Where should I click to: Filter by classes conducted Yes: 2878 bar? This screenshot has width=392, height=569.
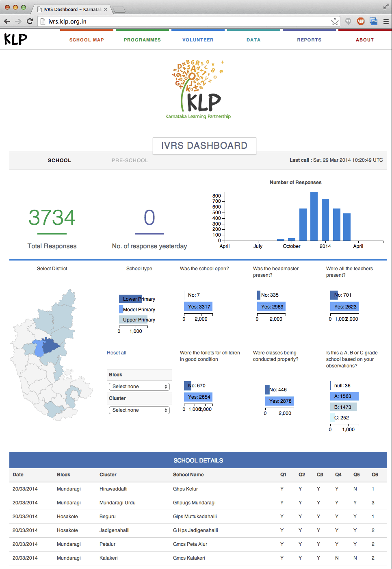click(279, 401)
